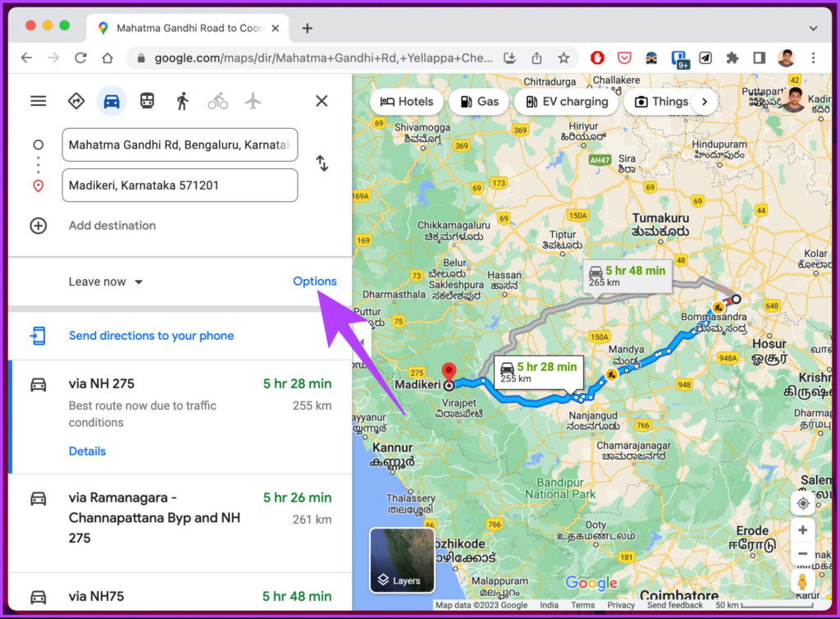Open the Layers map thumbnail

(402, 560)
